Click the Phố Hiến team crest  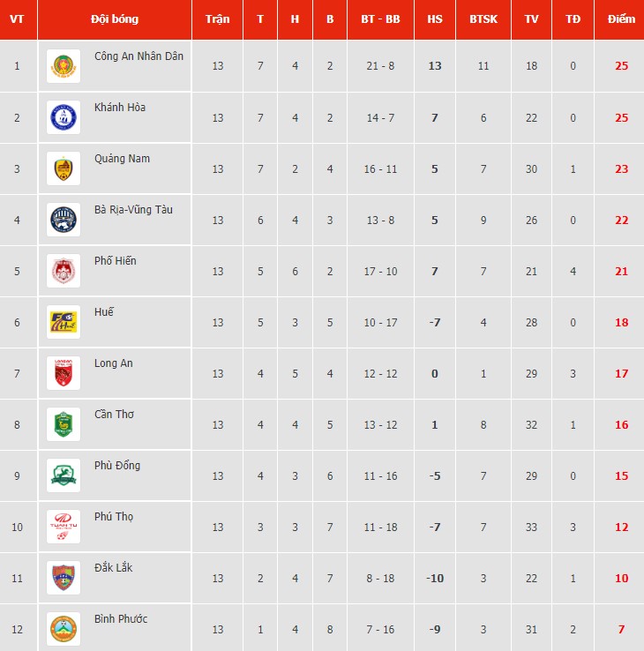64,271
